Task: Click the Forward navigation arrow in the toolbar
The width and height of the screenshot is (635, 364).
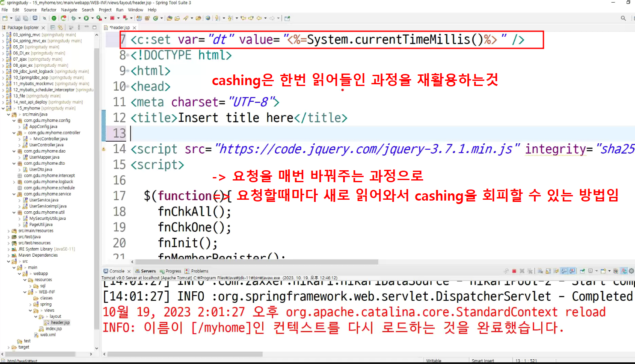Action: [x=272, y=18]
